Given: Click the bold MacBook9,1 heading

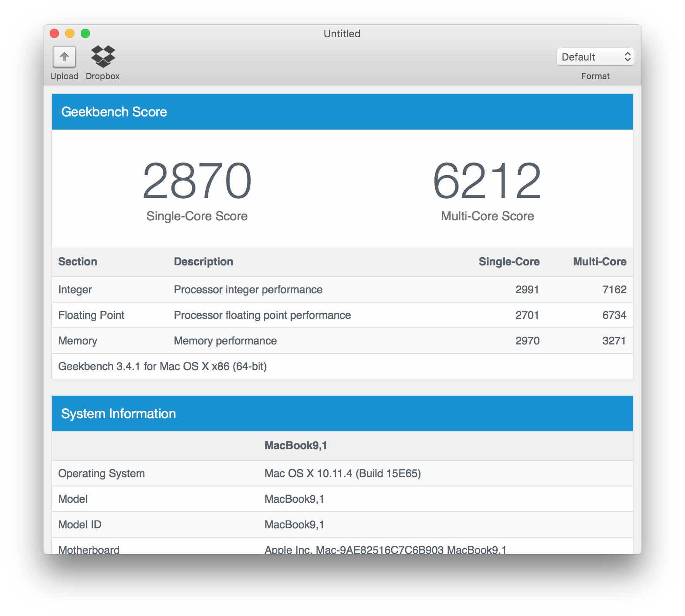Looking at the screenshot, I should tap(296, 446).
